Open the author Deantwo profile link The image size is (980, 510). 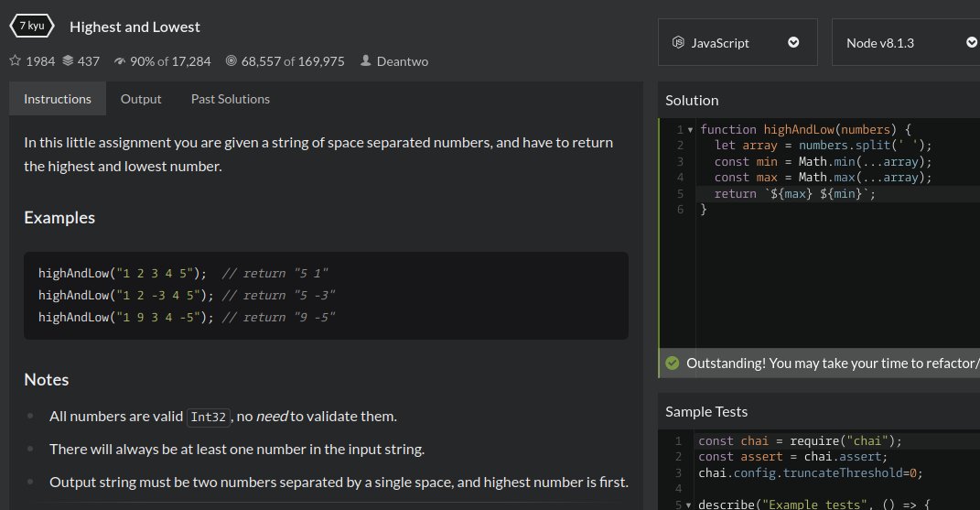(403, 61)
